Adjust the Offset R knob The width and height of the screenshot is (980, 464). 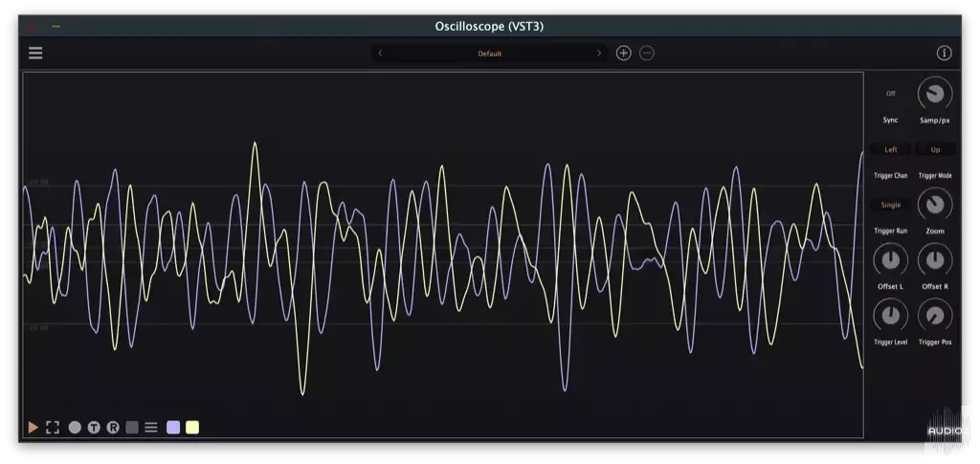935,260
